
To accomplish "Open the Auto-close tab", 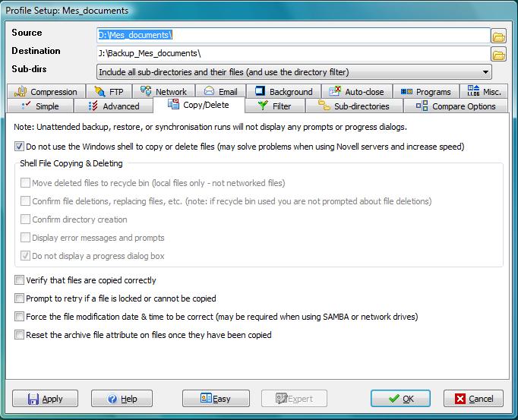I will pos(356,92).
